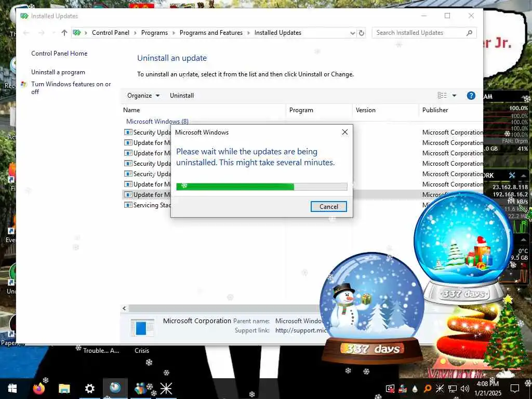
Task: Click the green uninstall progress bar
Action: pos(262,187)
